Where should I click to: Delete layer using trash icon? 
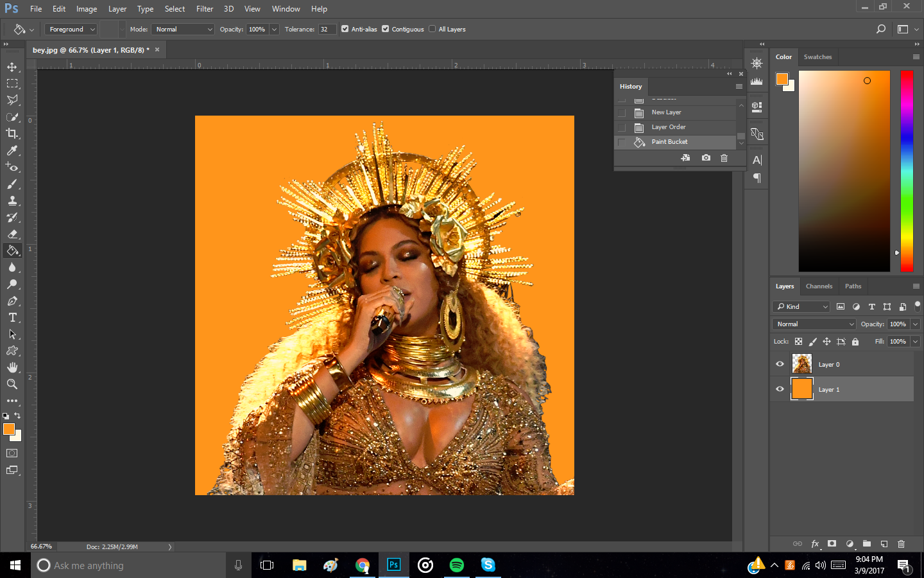[901, 543]
